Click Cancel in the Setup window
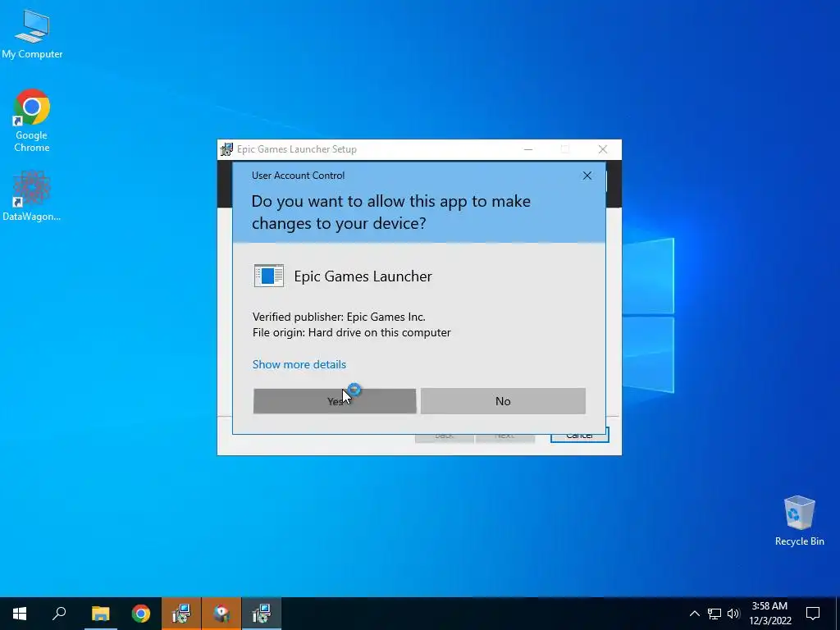 (579, 436)
